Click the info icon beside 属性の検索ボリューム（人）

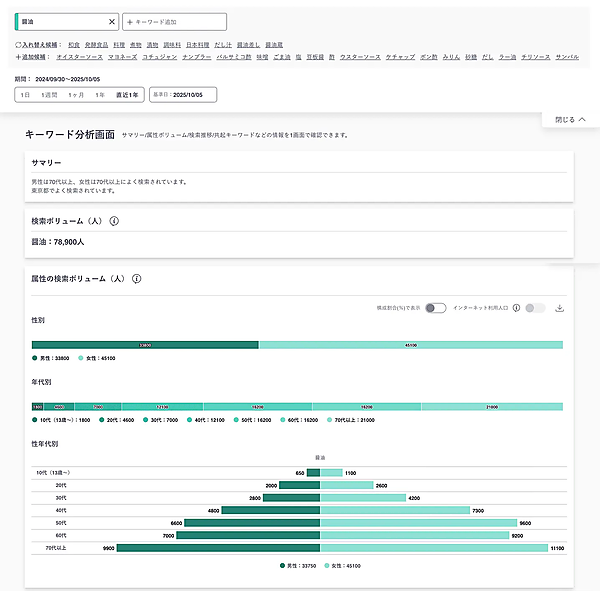(136, 279)
